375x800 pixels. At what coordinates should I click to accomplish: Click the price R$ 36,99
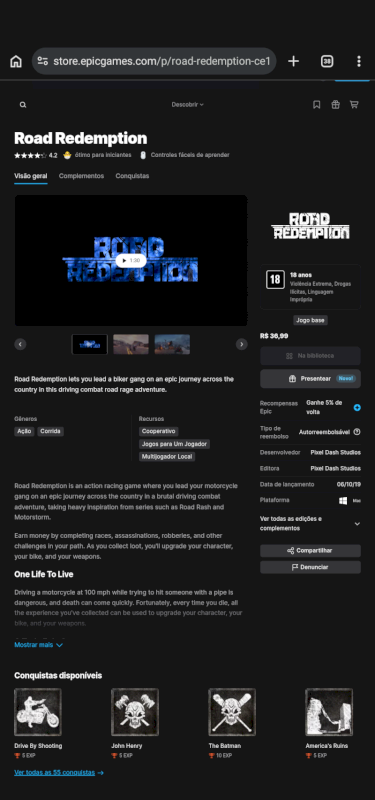coord(274,336)
